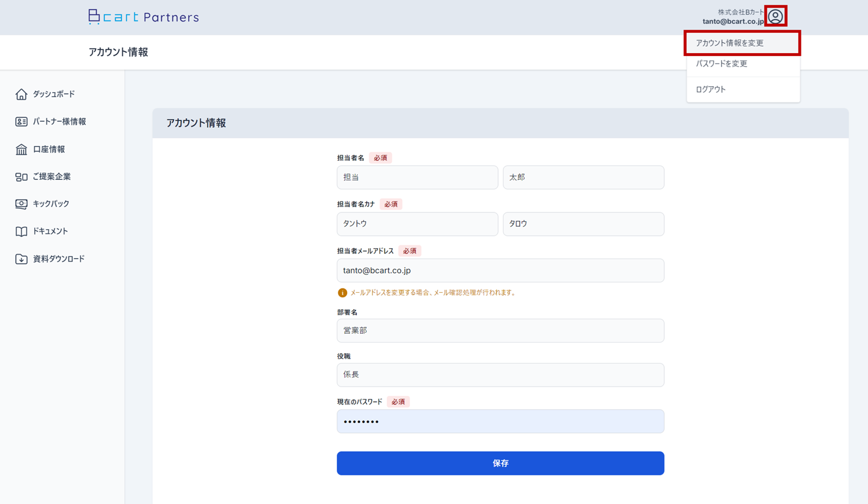Select パスワードを変更 from the user menu
The image size is (868, 504).
click(743, 64)
